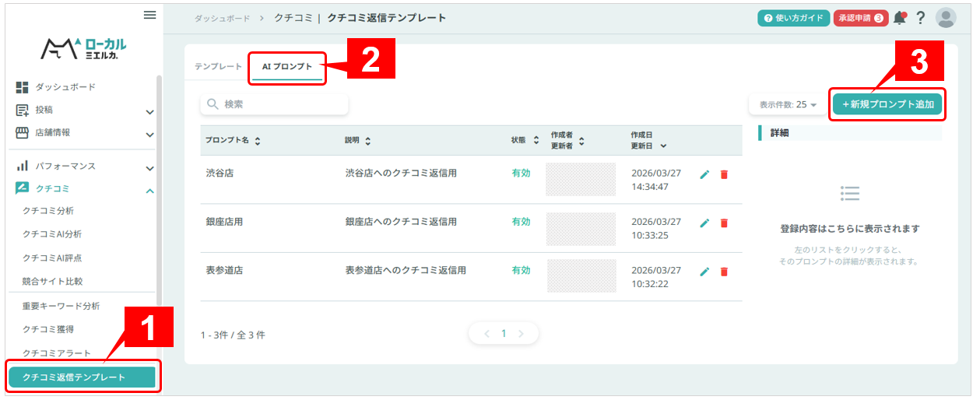Edit the 渋谷店 prompt with pencil icon
The image size is (980, 400).
pyautogui.click(x=704, y=175)
